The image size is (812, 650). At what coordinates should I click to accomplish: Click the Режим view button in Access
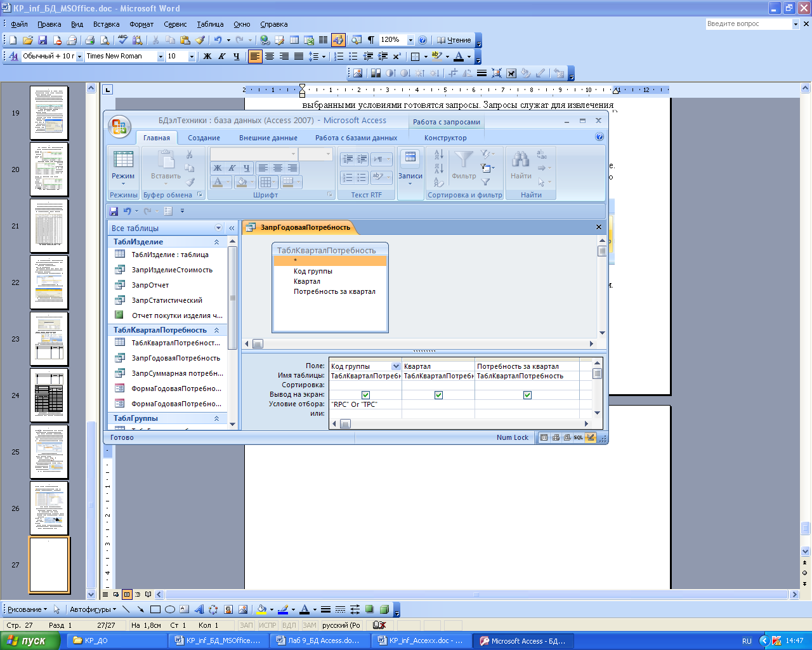[123, 166]
